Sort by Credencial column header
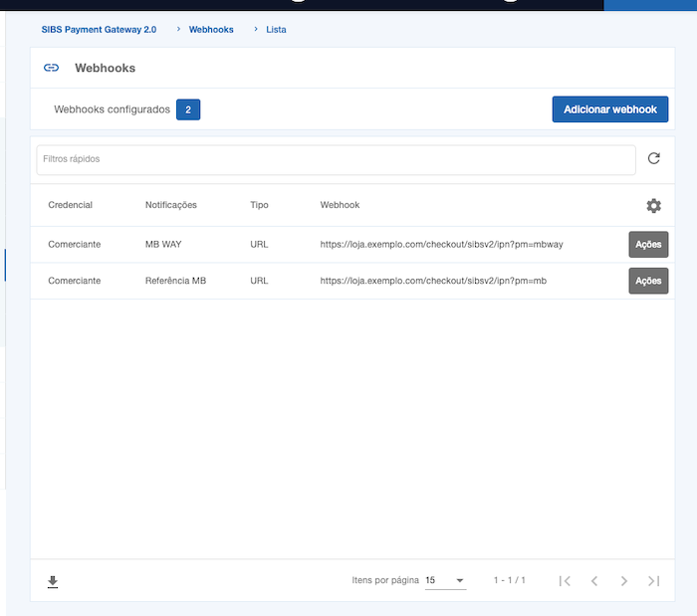The height and width of the screenshot is (616, 697). tap(71, 205)
